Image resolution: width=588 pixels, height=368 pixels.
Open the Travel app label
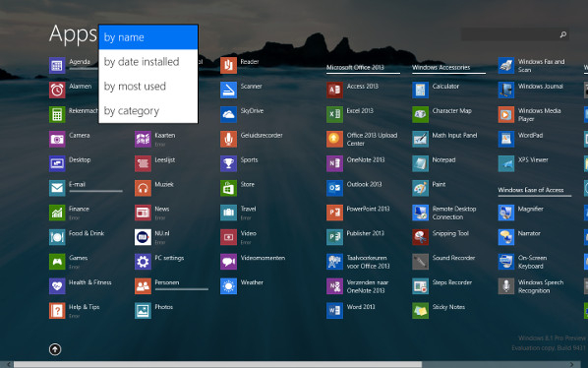tap(248, 209)
